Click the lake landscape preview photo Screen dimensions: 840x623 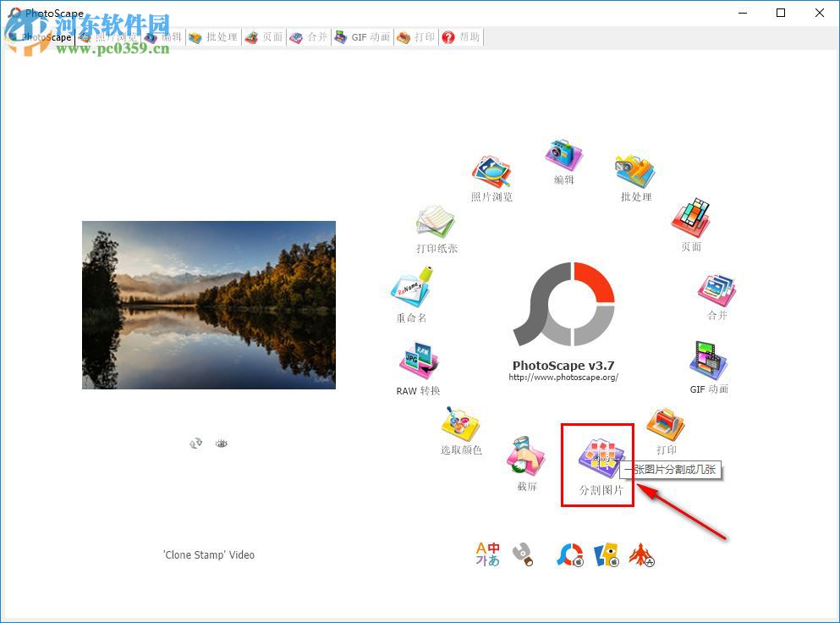[x=209, y=305]
